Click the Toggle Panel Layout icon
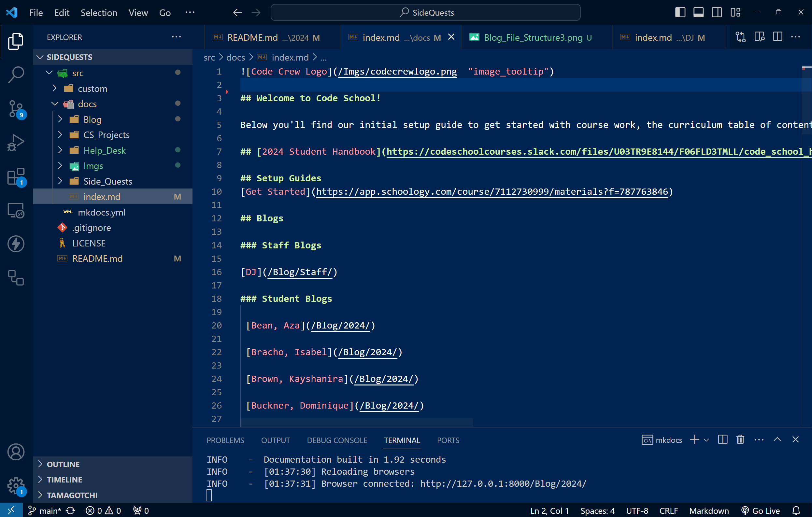 tap(697, 12)
